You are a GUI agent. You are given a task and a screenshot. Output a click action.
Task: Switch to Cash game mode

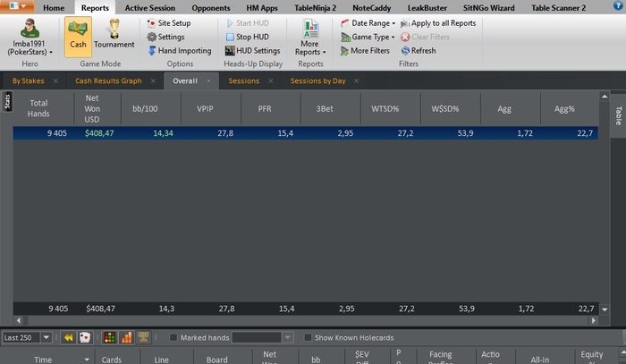pyautogui.click(x=78, y=37)
